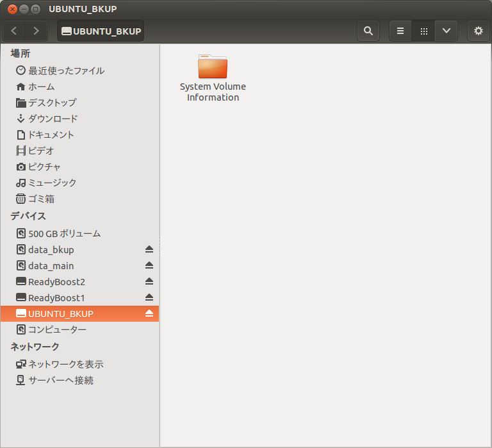Open the ReadyBoost1 device

pos(79,297)
